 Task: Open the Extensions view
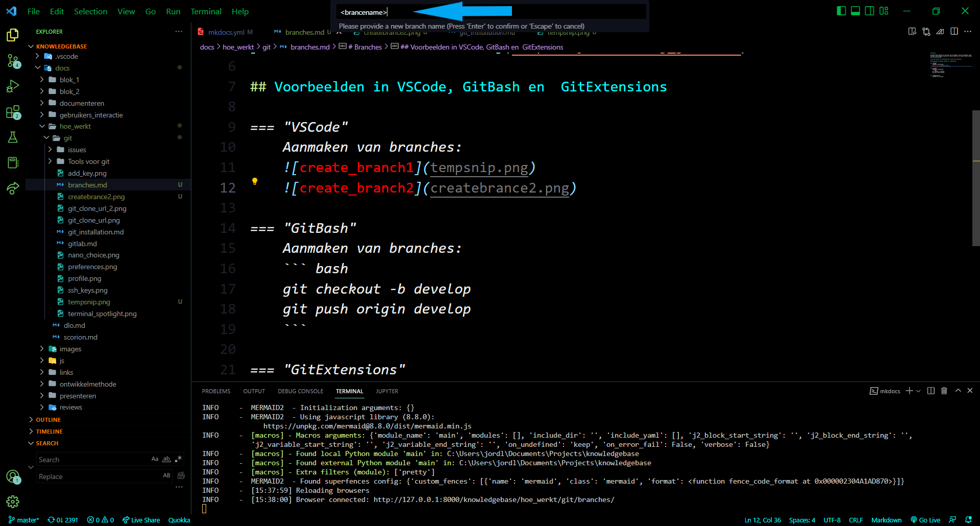click(13, 112)
